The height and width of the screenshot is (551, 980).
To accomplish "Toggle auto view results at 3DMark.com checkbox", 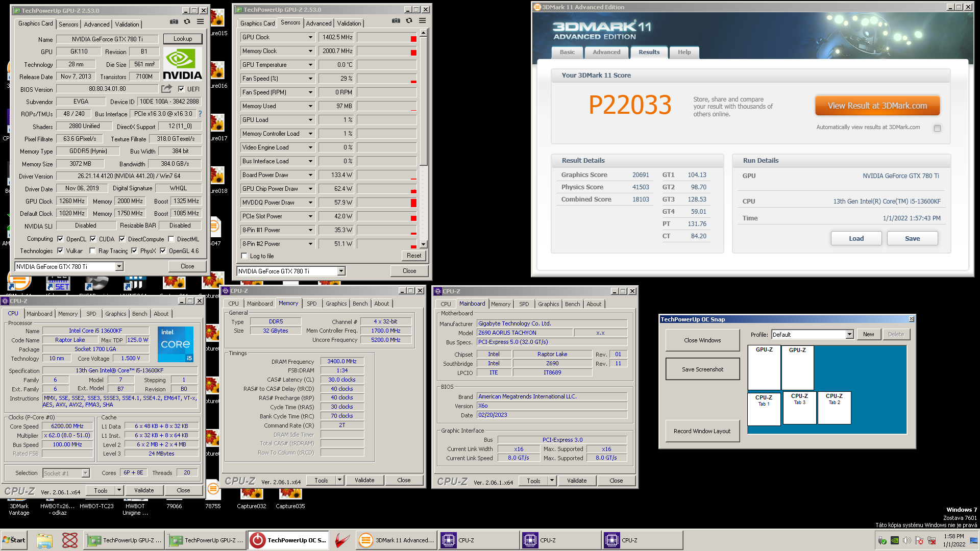I will (937, 129).
